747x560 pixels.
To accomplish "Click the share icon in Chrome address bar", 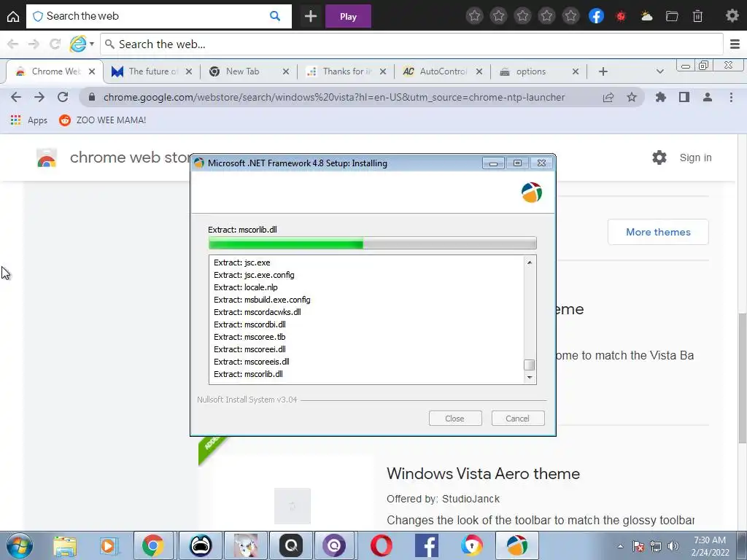I will tap(608, 97).
